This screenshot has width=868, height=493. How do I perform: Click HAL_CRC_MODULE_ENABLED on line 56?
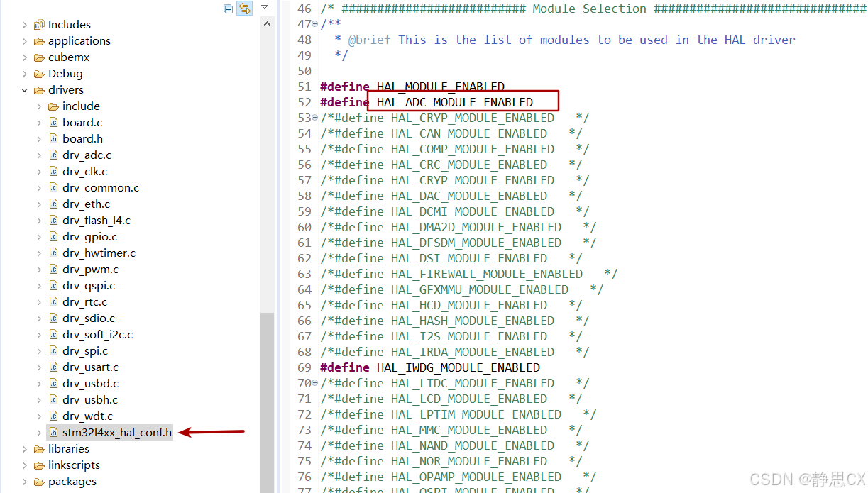point(468,165)
